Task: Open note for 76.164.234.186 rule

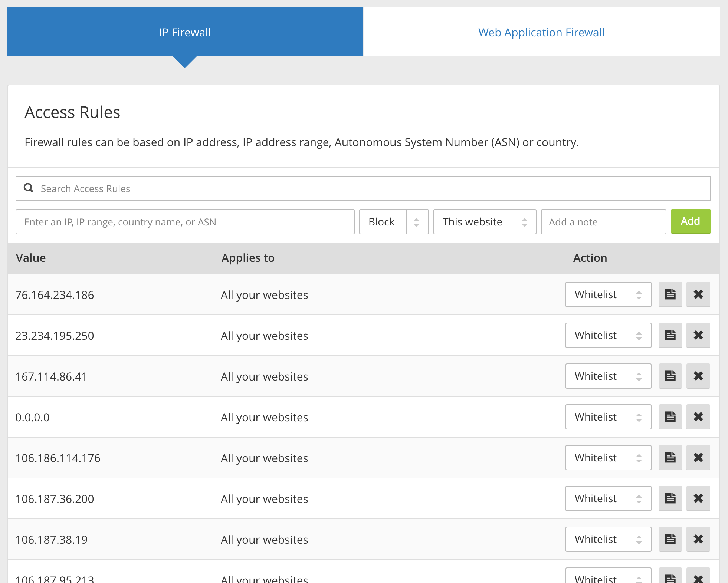Action: 670,294
